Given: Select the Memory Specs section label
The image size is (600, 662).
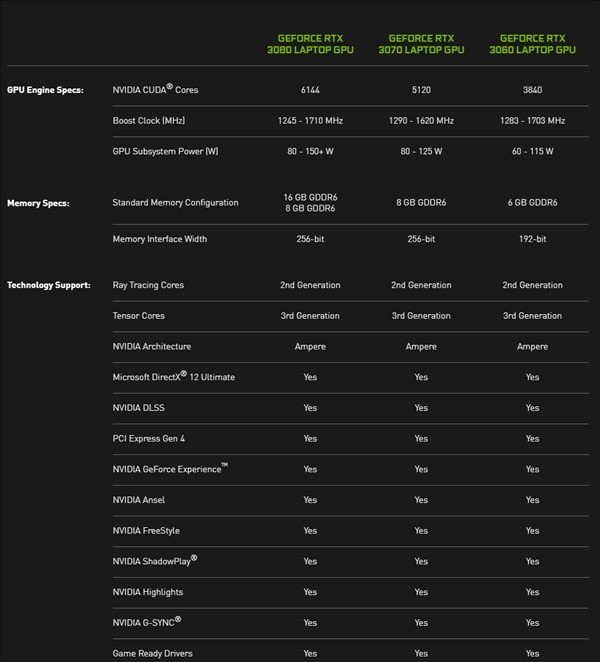Looking at the screenshot, I should (x=38, y=203).
